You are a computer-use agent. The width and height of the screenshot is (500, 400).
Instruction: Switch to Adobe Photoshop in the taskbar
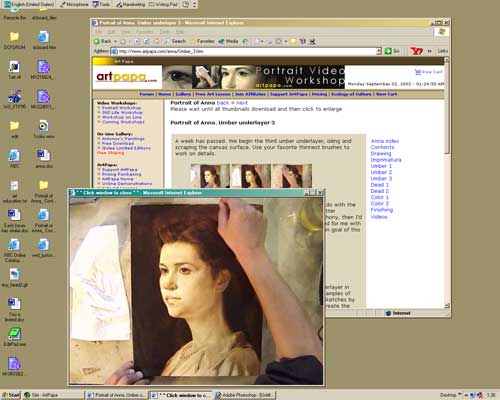[x=244, y=395]
